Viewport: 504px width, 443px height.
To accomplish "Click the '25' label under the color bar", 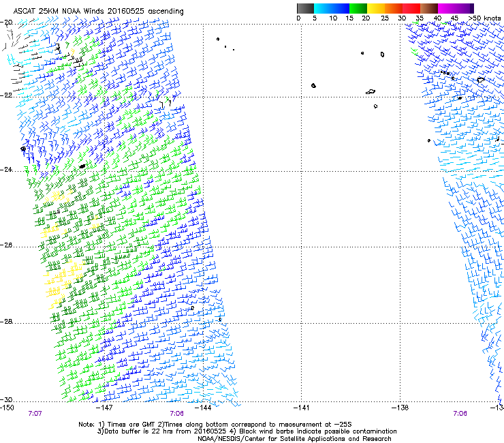I will click(385, 18).
